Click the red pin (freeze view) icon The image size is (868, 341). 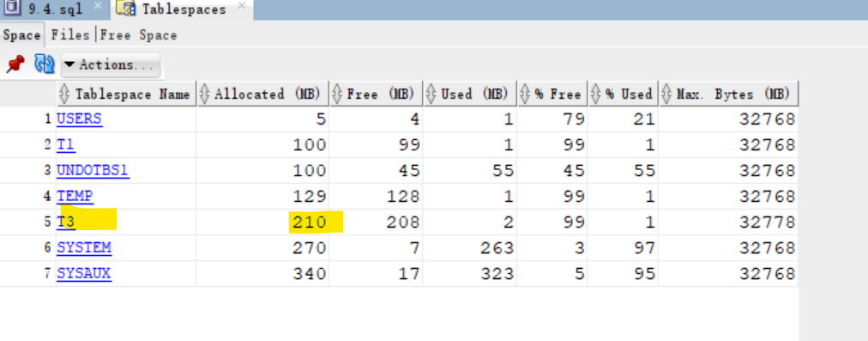coord(15,64)
